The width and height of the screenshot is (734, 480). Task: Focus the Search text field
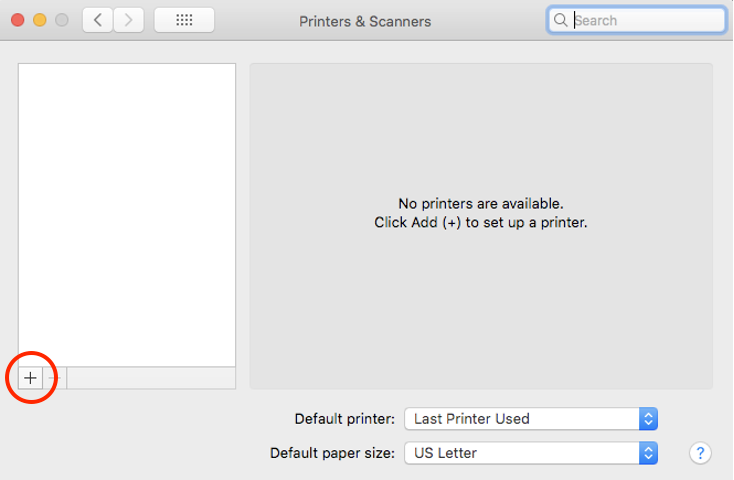(x=636, y=20)
